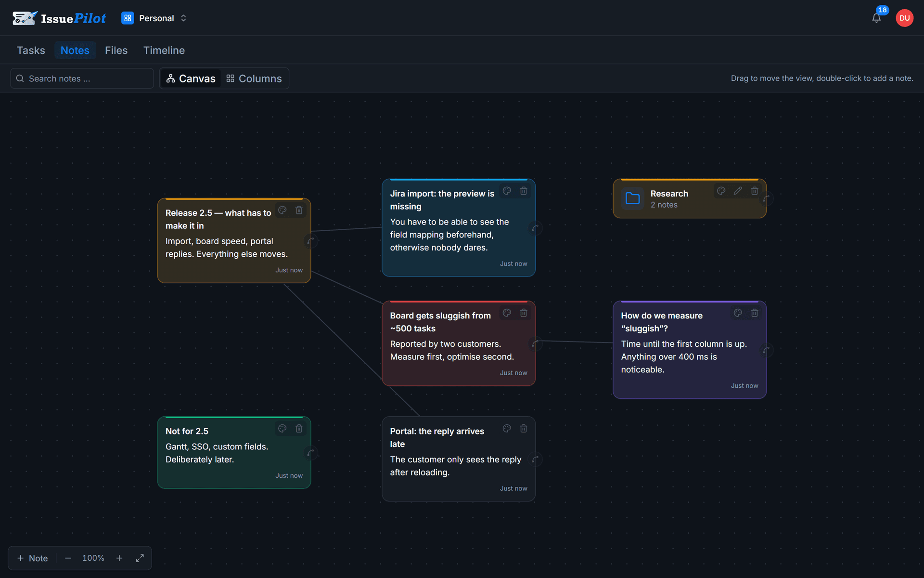Open the notifications bell
The height and width of the screenshot is (578, 924).
point(876,18)
